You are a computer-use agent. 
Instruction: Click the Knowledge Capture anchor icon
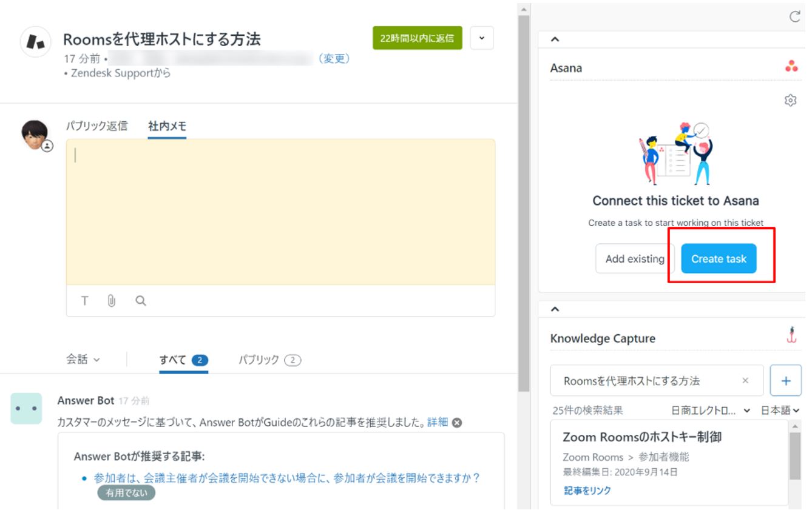[x=791, y=335]
